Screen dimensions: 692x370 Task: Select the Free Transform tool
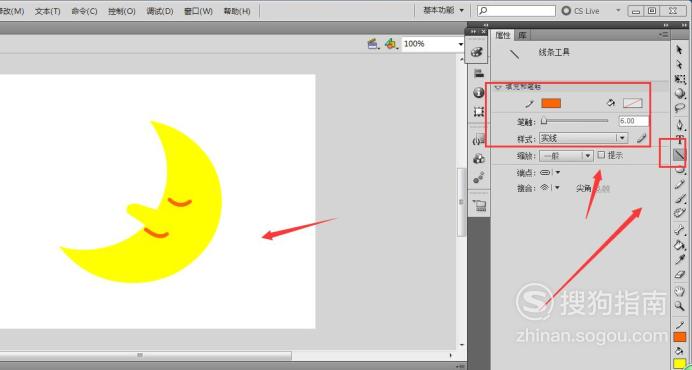click(x=680, y=79)
